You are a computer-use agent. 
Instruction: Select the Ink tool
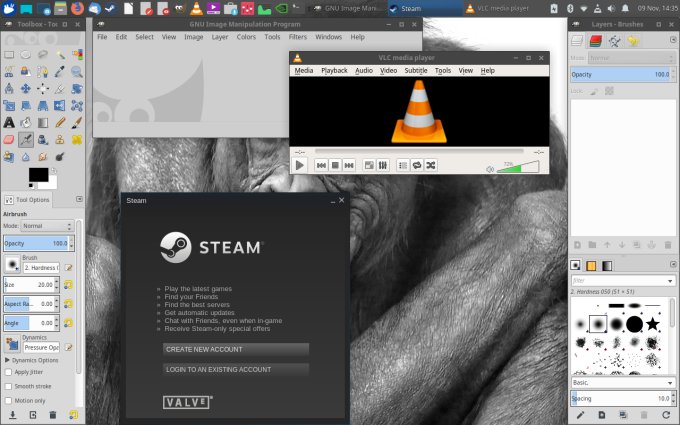(42, 139)
